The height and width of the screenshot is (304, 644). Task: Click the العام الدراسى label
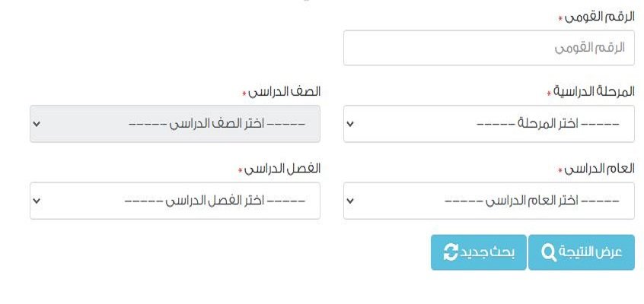pyautogui.click(x=600, y=169)
